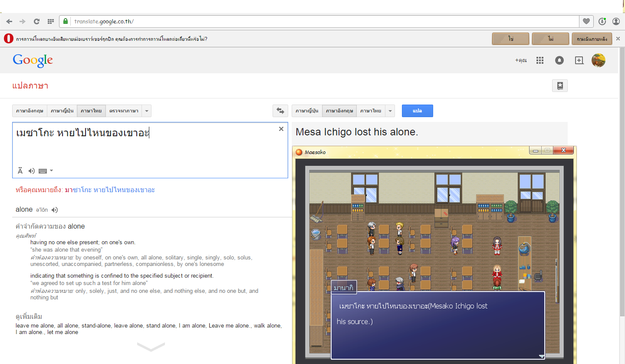
Task: Open the Google apps grid
Action: pyautogui.click(x=540, y=60)
